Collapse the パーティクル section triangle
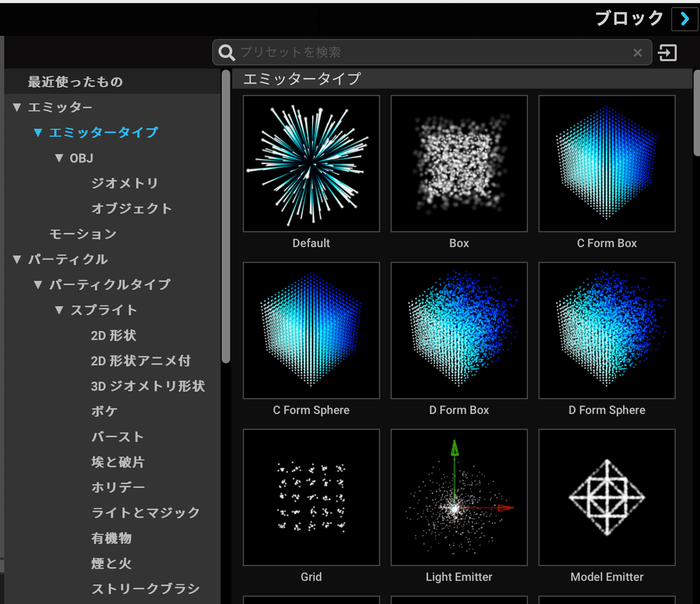The image size is (700, 604). point(16,259)
